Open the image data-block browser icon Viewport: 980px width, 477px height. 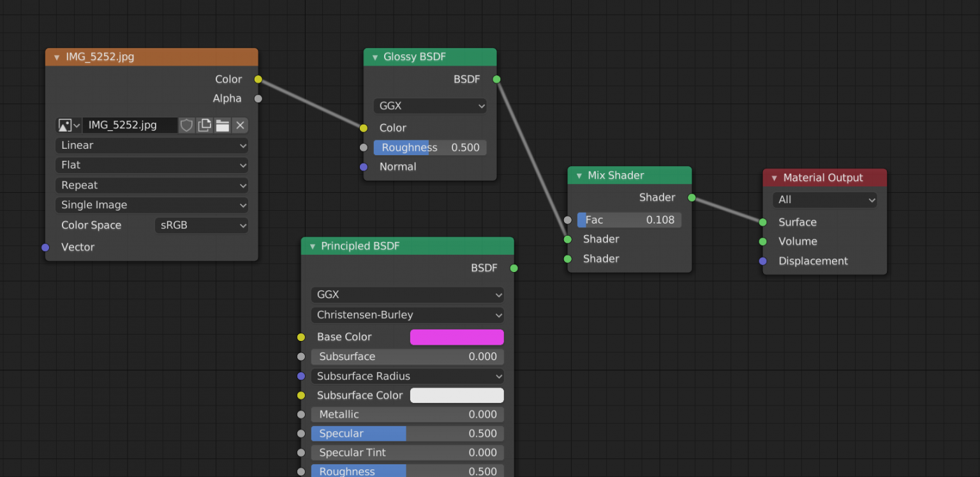click(68, 125)
